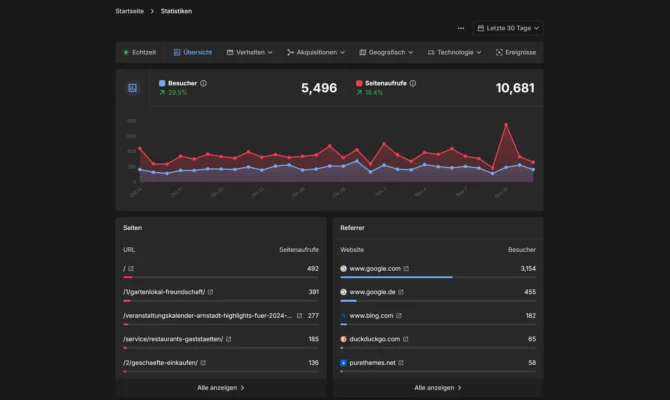Click Alle anzeigen under the Seiten panel
Screen dimensions: 670x400
(x=220, y=387)
